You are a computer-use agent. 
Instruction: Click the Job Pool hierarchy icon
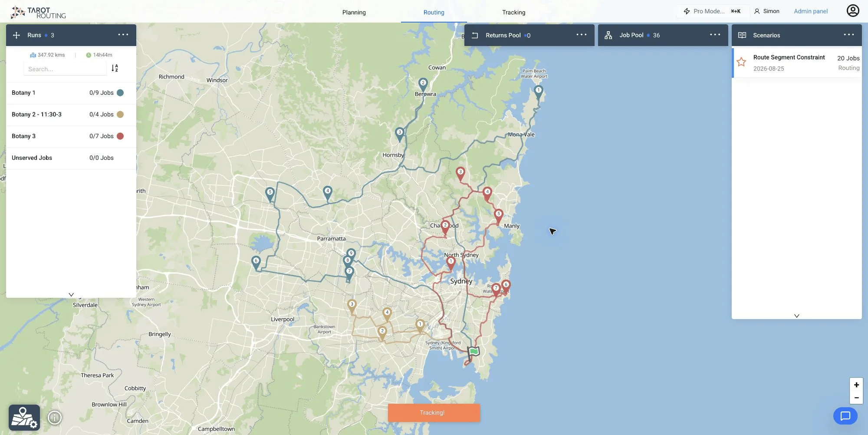point(608,35)
